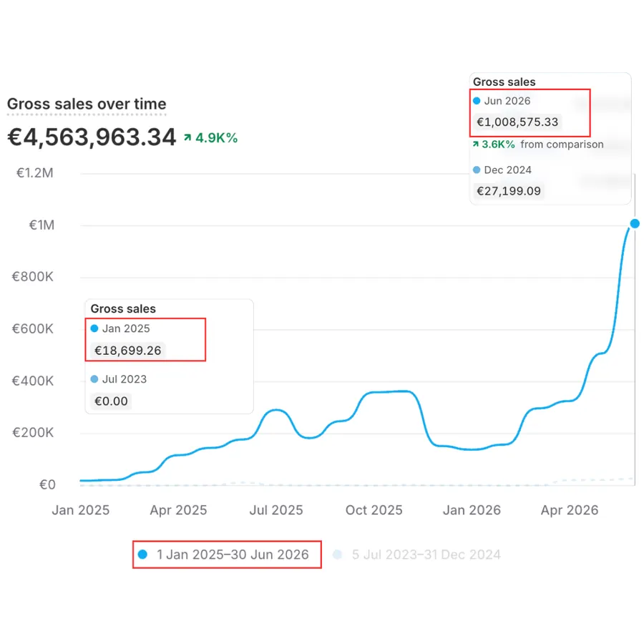Click the Jun 2026 data point on the line

635,223
